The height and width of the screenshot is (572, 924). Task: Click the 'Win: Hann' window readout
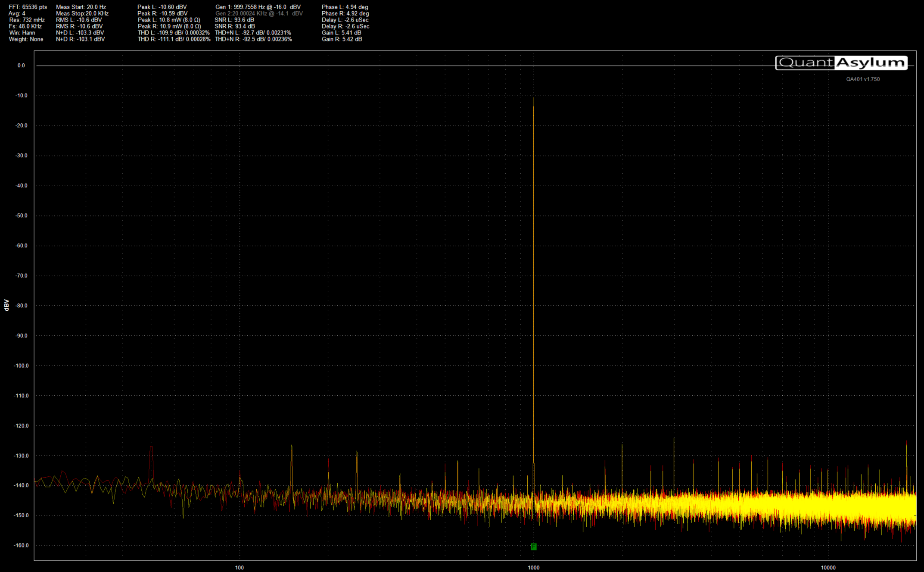(x=22, y=33)
